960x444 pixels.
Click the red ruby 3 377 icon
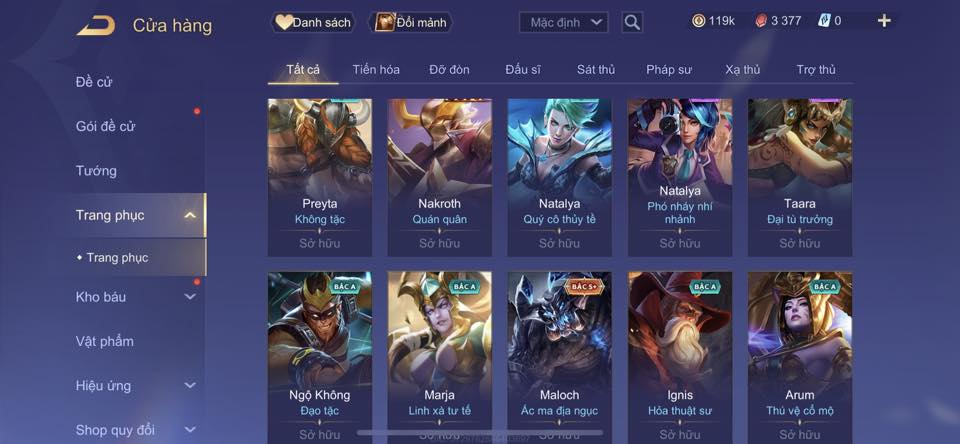(x=760, y=21)
